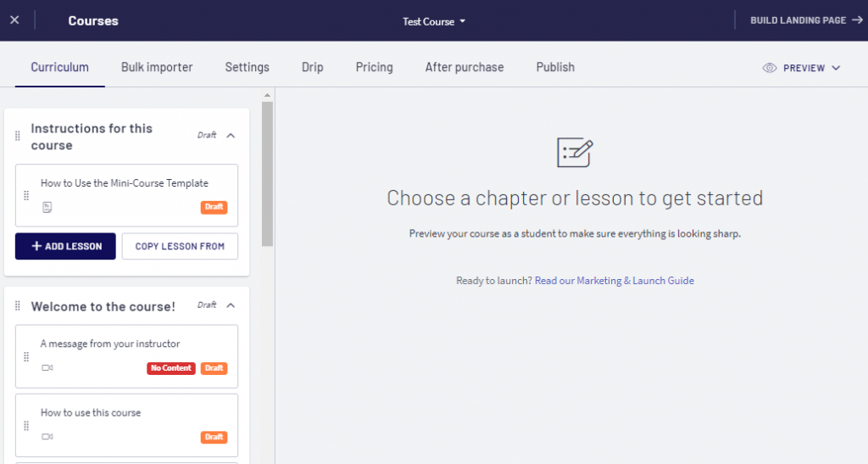Open the Test Course dropdown
The image size is (868, 464).
[x=434, y=21]
